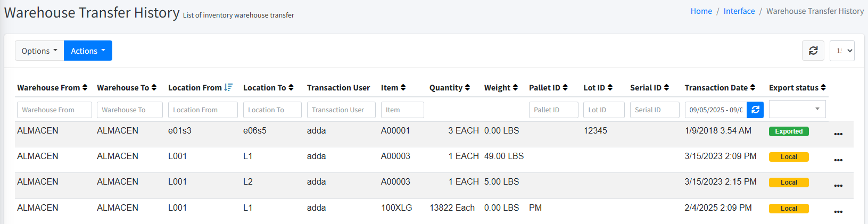Click the Pallet ID filter box
The height and width of the screenshot is (224, 868).
(x=553, y=110)
